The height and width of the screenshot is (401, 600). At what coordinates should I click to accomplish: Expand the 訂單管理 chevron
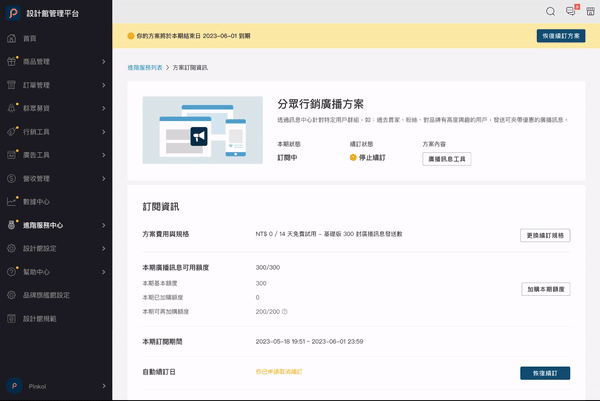click(x=104, y=85)
